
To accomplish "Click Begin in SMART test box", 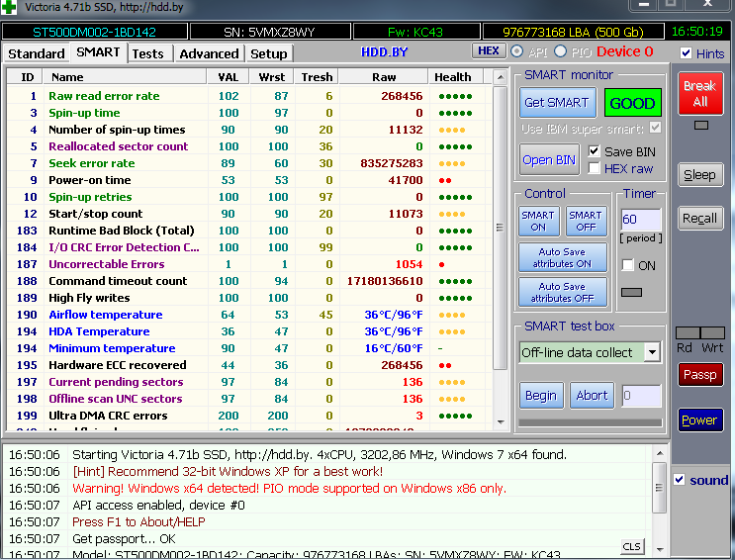I will click(541, 396).
